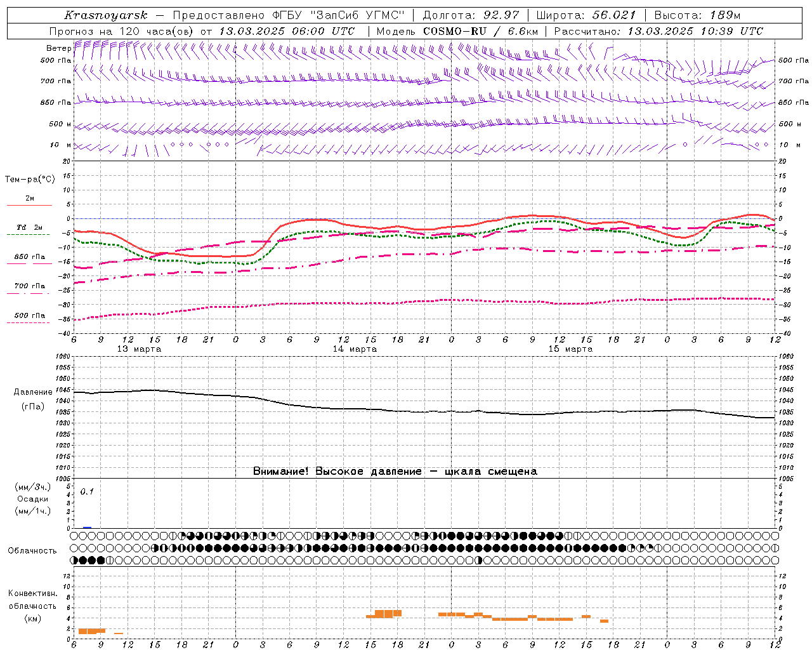Click the (гПа) pressure unit label
812x650 pixels.
[33, 407]
